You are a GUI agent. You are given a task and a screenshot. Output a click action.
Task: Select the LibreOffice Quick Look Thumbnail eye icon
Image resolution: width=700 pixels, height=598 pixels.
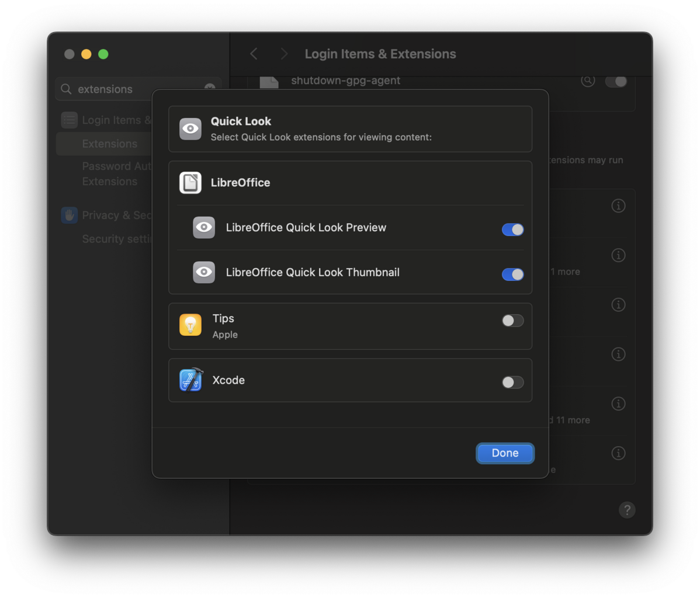coord(204,272)
